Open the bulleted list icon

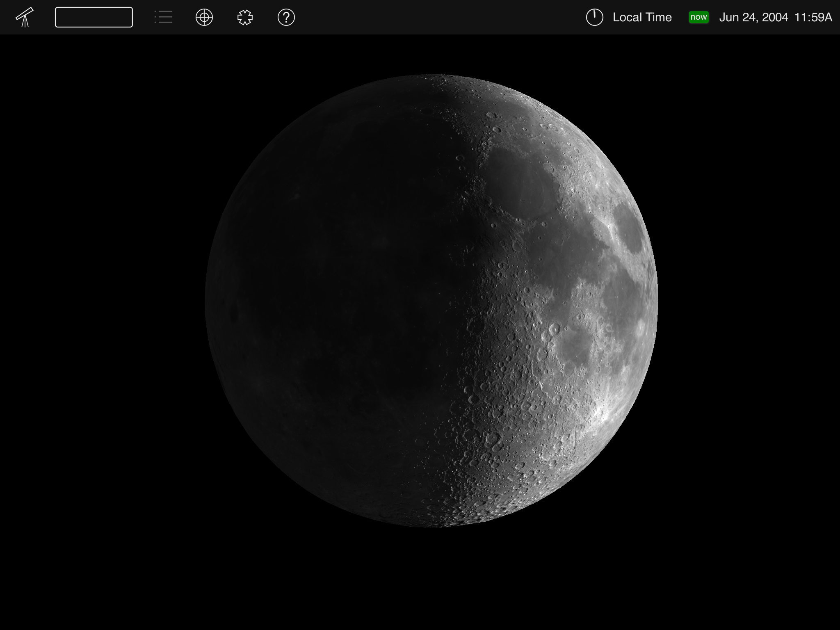pos(163,17)
